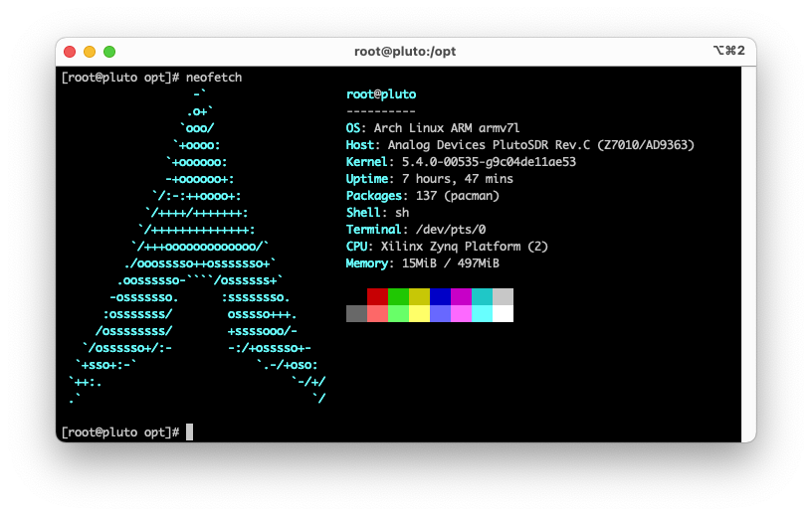Click the gray color block
Screen dimensions: 812x516
coord(356,313)
